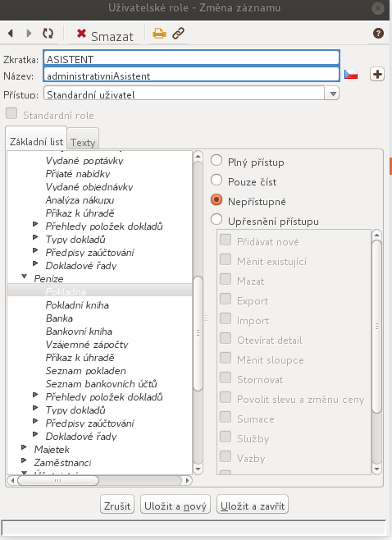The width and height of the screenshot is (392, 540).
Task: Go to previous record arrow
Action: tap(11, 34)
